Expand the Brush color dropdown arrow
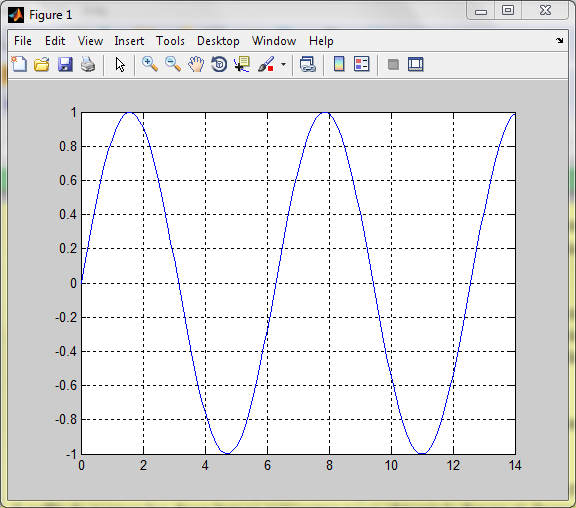 click(283, 65)
